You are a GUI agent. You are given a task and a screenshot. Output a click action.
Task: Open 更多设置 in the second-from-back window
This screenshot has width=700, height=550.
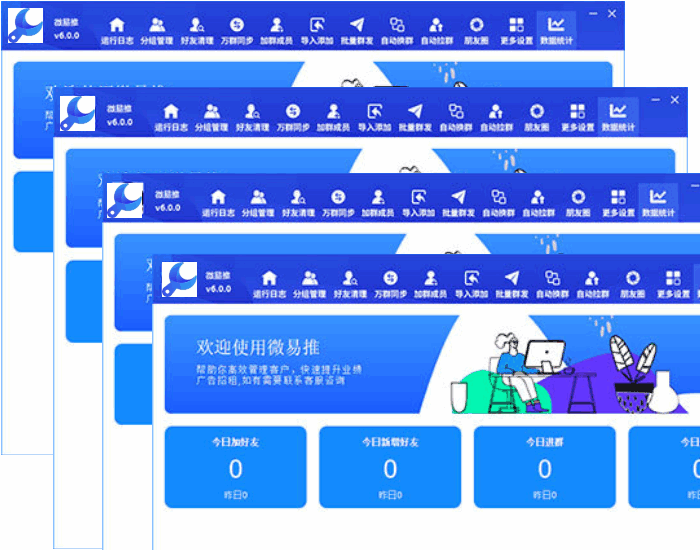(578, 117)
